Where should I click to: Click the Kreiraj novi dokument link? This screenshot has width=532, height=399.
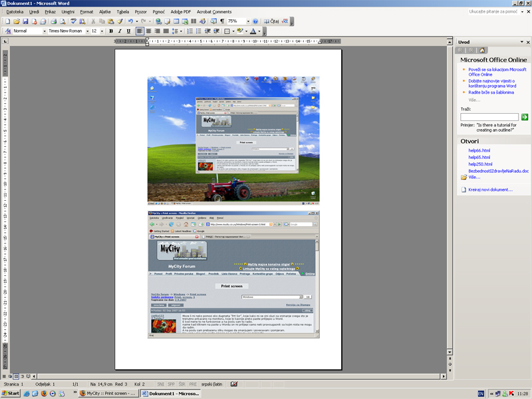pos(490,190)
